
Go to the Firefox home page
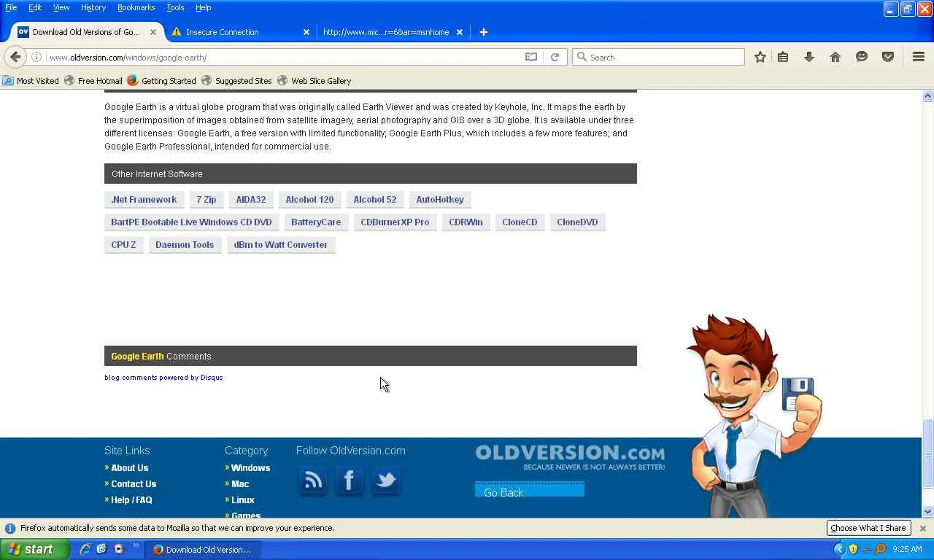point(835,57)
